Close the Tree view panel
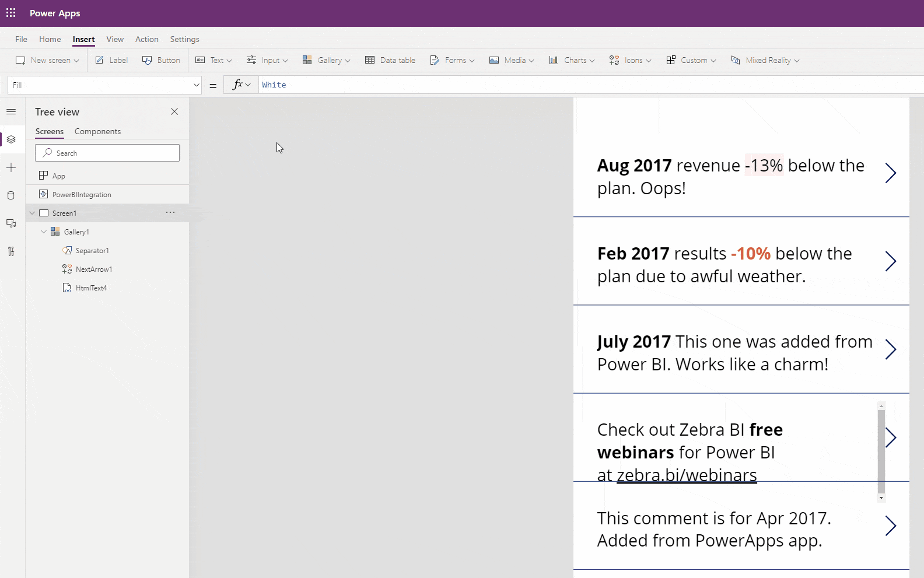Viewport: 924px width, 578px height. 174,111
